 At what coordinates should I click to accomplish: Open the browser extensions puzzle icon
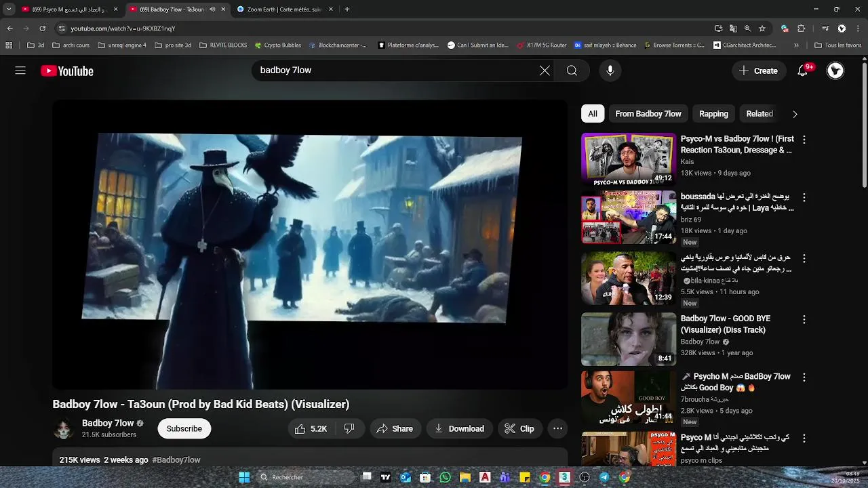[x=802, y=28]
